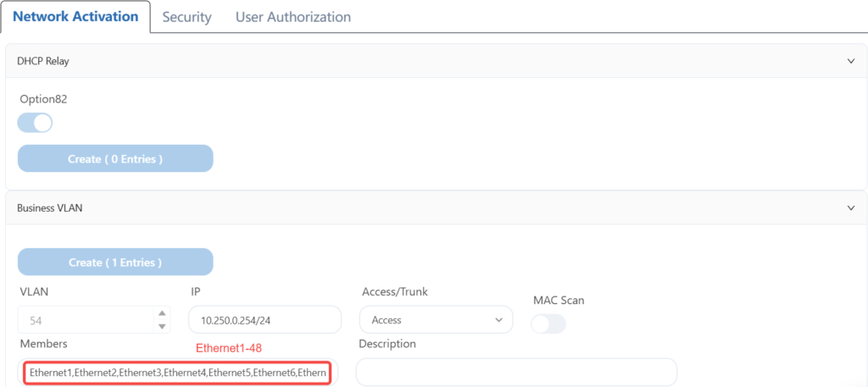
Task: Collapse the Business VLAN section chevron
Action: (x=851, y=207)
